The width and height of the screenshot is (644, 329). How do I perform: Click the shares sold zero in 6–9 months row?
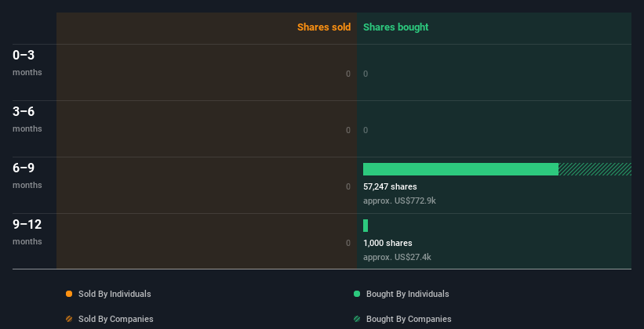(348, 186)
